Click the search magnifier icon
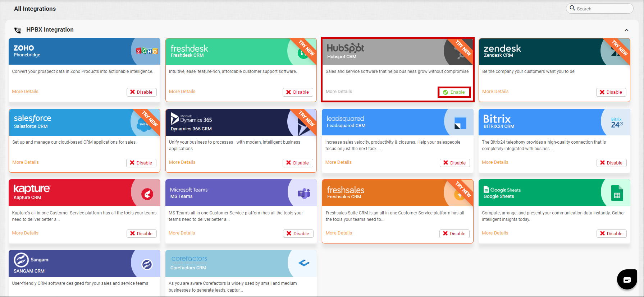 [572, 8]
